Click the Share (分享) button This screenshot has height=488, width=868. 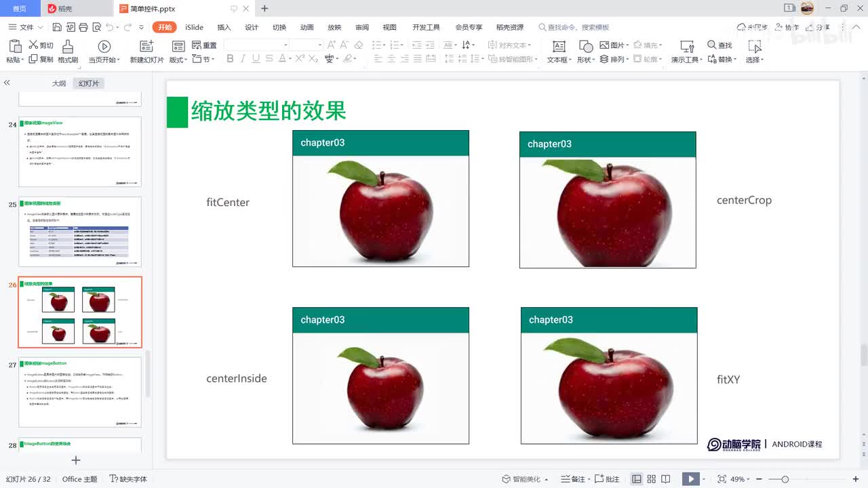pyautogui.click(x=818, y=27)
